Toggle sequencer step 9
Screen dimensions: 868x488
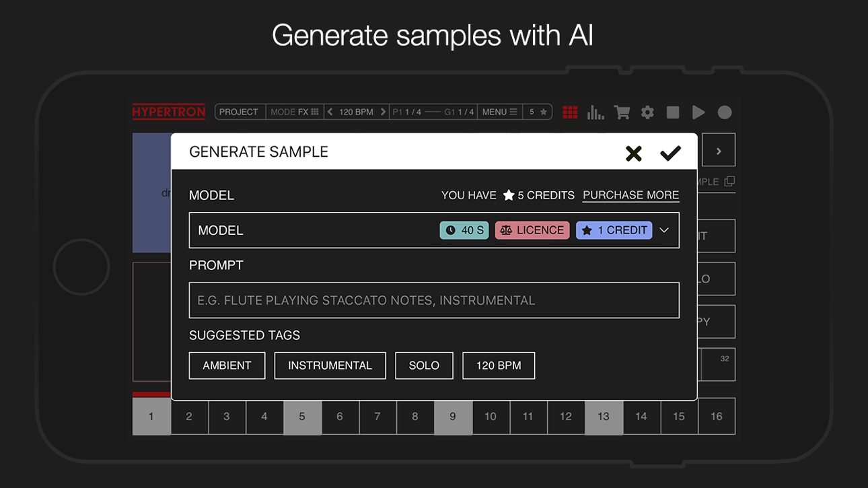coord(453,417)
